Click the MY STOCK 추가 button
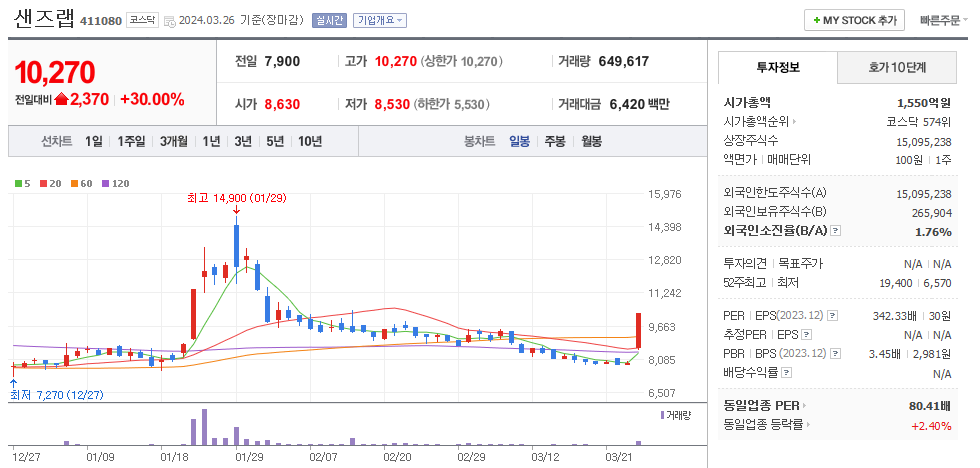 (854, 20)
